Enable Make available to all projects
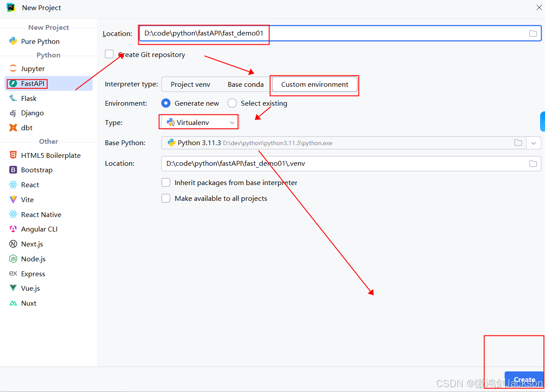 pyautogui.click(x=166, y=198)
